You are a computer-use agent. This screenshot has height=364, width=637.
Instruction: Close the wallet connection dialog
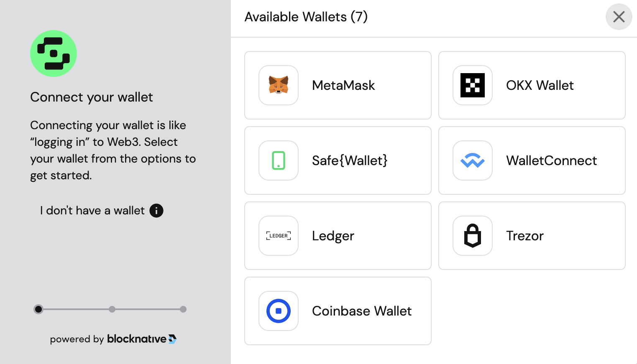pos(619,17)
